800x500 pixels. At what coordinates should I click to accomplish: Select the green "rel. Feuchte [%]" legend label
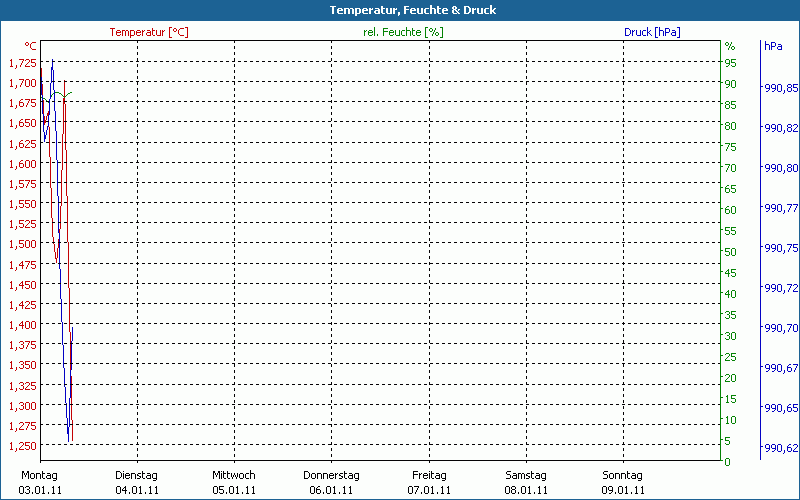403,32
